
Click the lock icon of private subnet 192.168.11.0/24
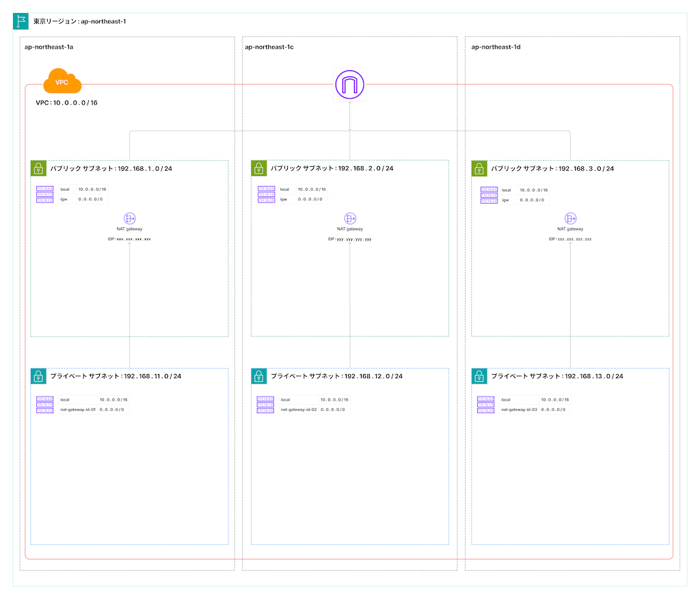click(x=38, y=376)
